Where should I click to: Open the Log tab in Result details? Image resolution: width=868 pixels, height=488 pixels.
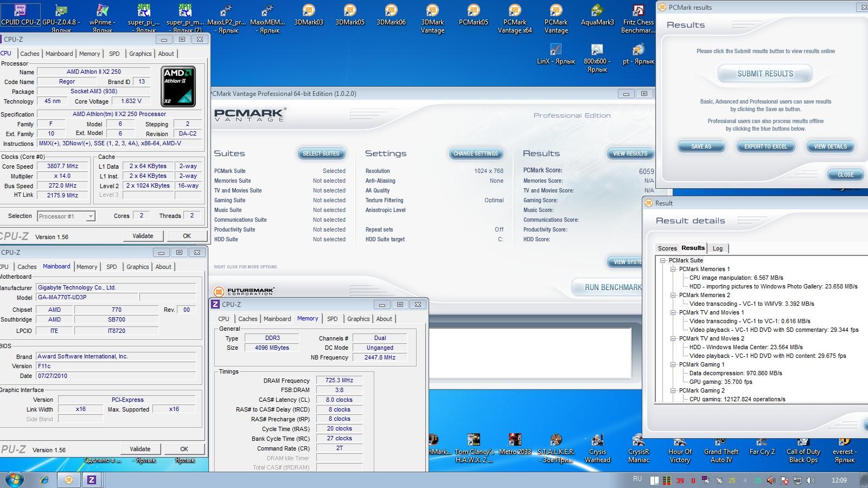(718, 248)
